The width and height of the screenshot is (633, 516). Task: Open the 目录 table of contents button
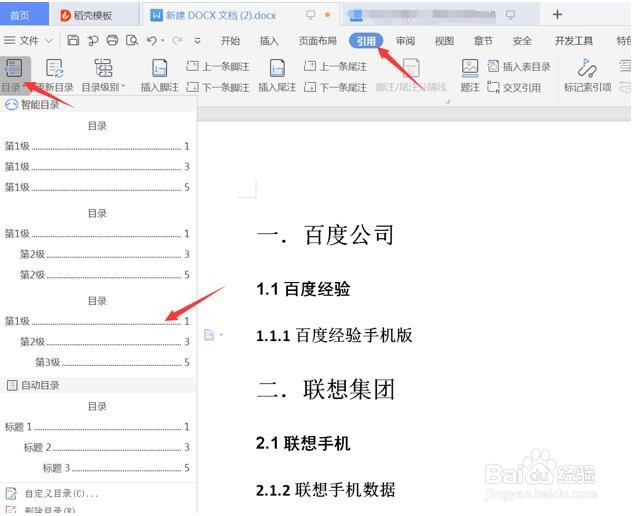(14, 75)
